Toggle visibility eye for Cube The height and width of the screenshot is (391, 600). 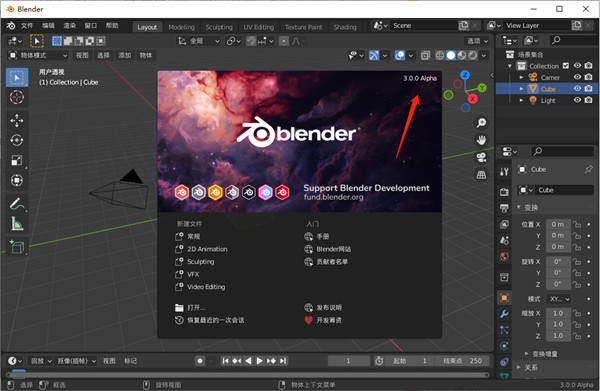pyautogui.click(x=577, y=88)
